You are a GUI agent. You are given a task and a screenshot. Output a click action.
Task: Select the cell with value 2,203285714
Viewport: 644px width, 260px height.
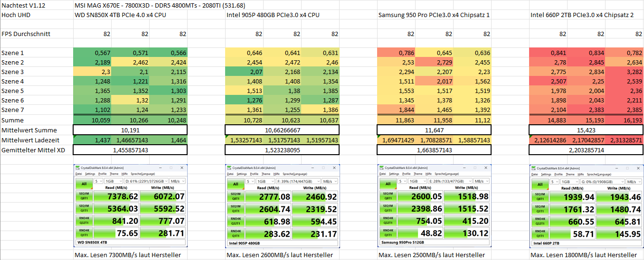(586, 149)
